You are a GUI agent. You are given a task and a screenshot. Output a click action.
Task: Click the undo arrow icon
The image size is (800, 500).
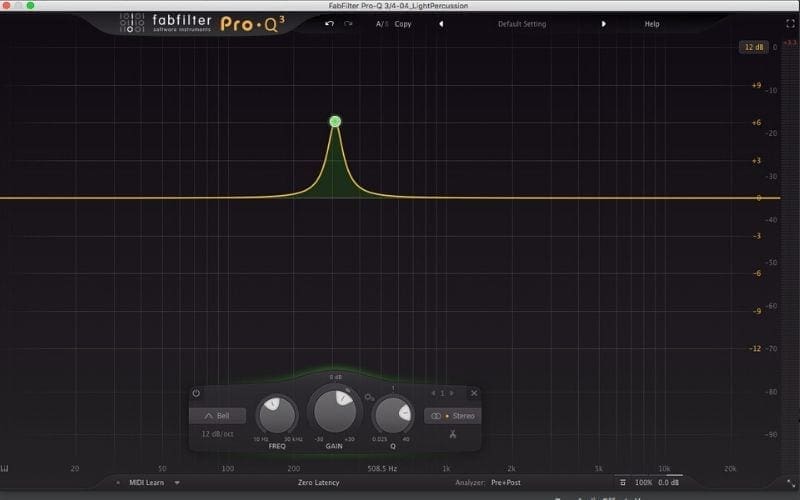tap(330, 24)
